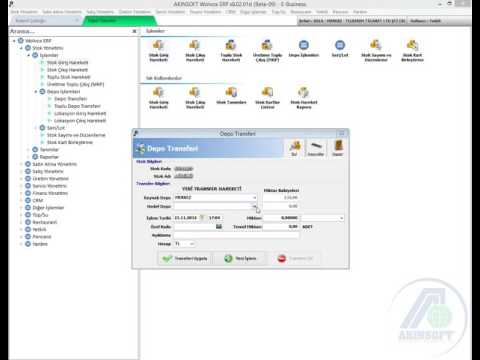Open Stok Giriş Hareketi icon under İşlemler section
The image size is (480, 360).
click(159, 50)
